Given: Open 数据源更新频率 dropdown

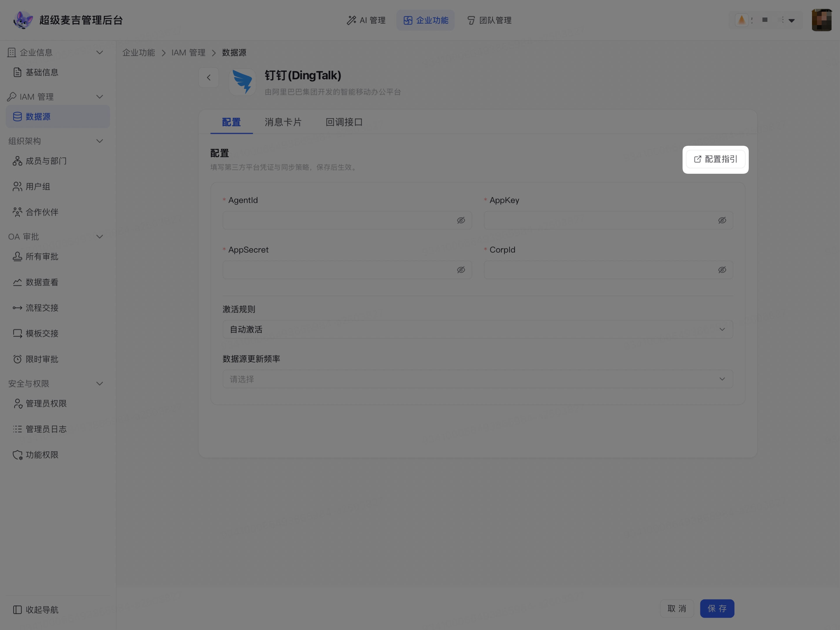Looking at the screenshot, I should (478, 379).
